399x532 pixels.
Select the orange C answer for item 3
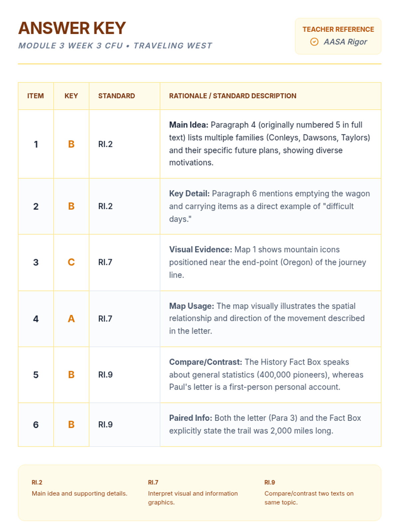tap(71, 262)
